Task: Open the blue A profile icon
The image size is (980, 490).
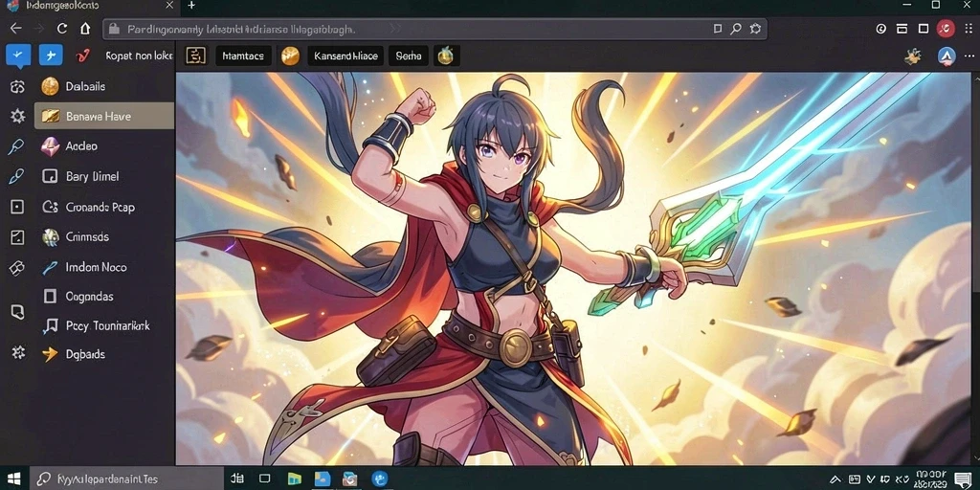Action: pos(947,56)
